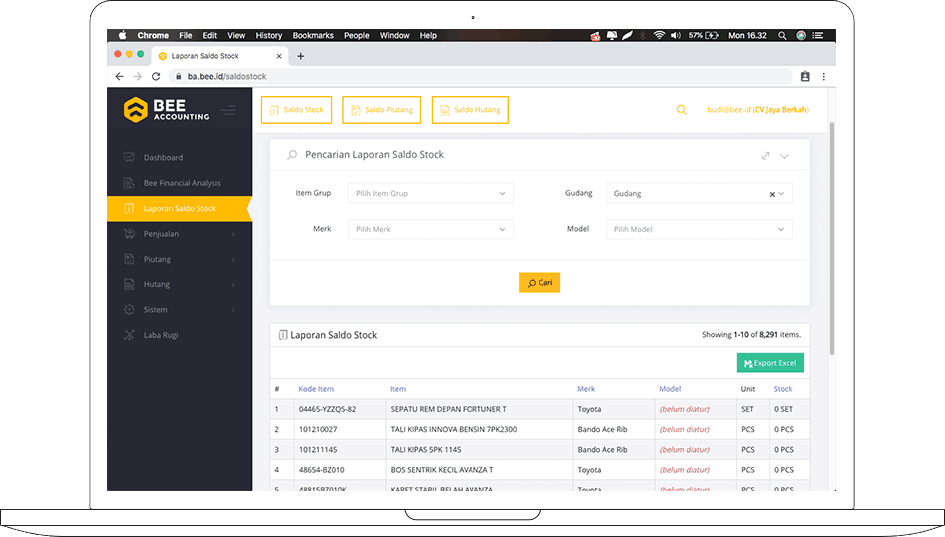This screenshot has width=945, height=537.
Task: Open the Model dropdown
Action: pyautogui.click(x=698, y=230)
